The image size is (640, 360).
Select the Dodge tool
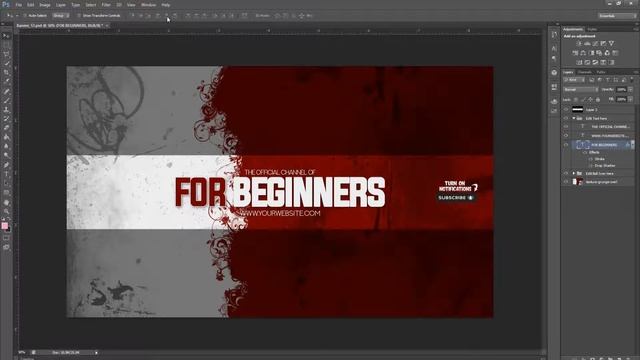[6, 156]
